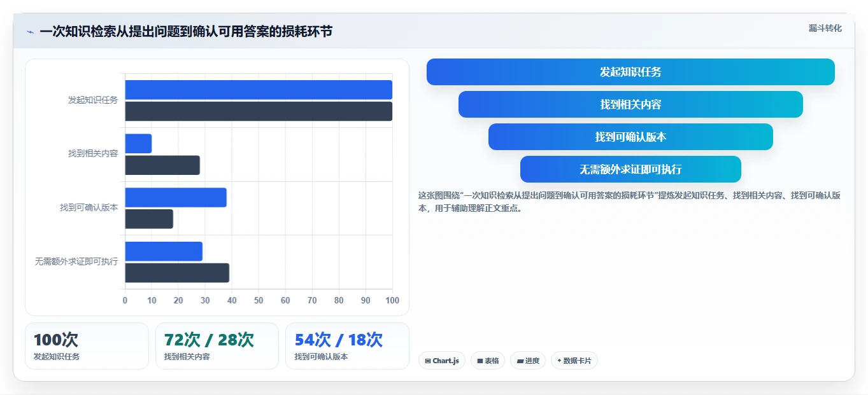Open the 54次 / 18次 stat card
868x395 pixels.
tap(347, 346)
